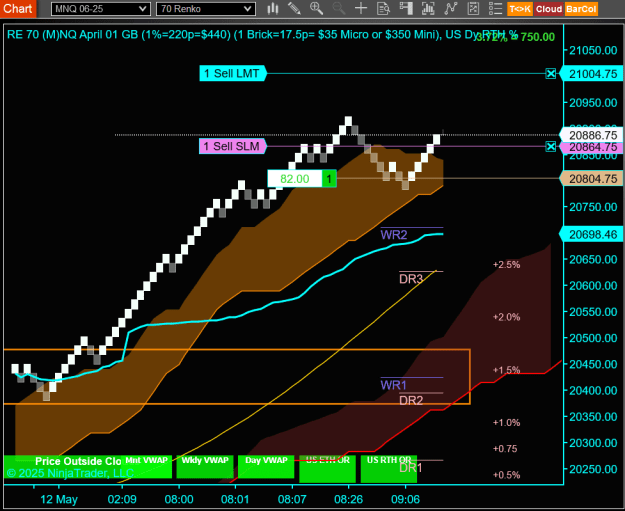Click the DR3 level label
This screenshot has height=511, width=625.
[411, 279]
